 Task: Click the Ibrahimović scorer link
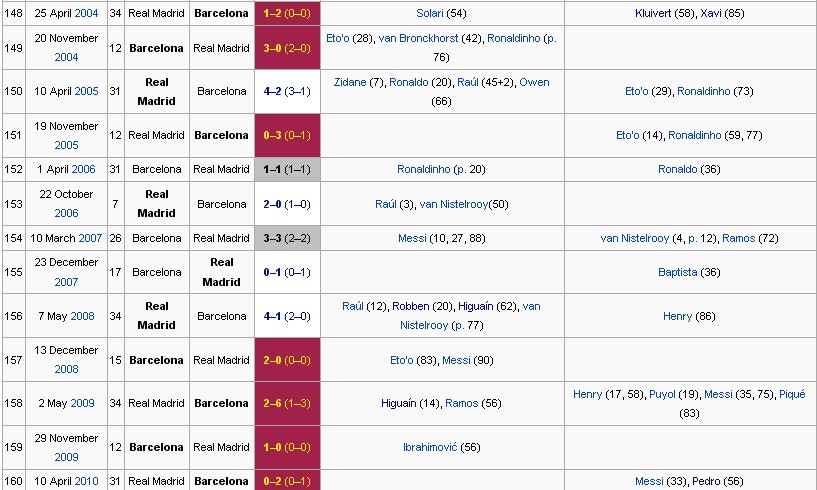[x=430, y=447]
